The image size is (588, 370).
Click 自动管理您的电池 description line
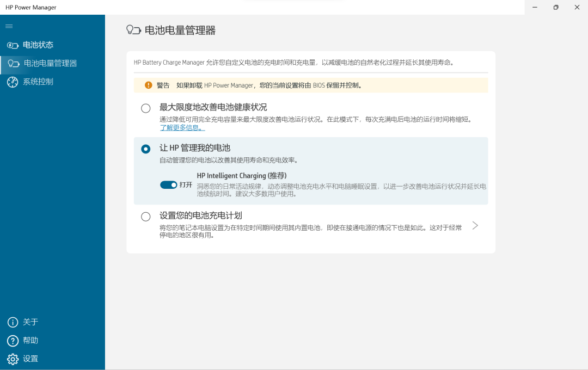point(229,160)
